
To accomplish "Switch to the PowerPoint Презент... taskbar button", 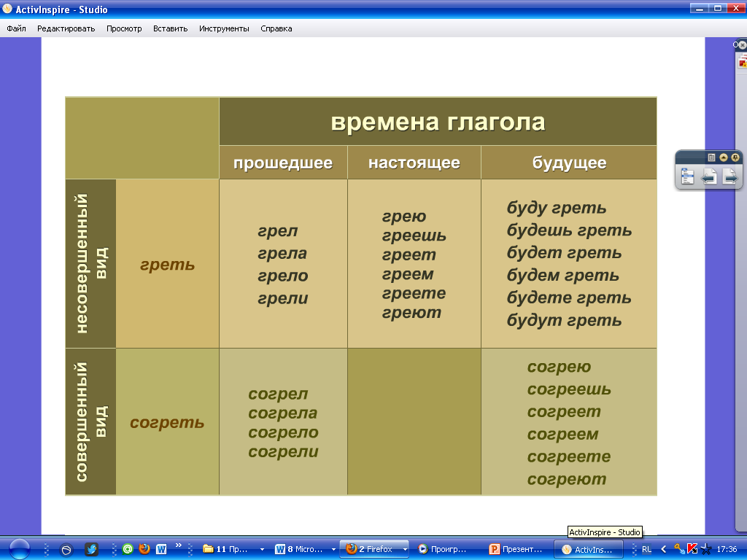I will point(516,549).
